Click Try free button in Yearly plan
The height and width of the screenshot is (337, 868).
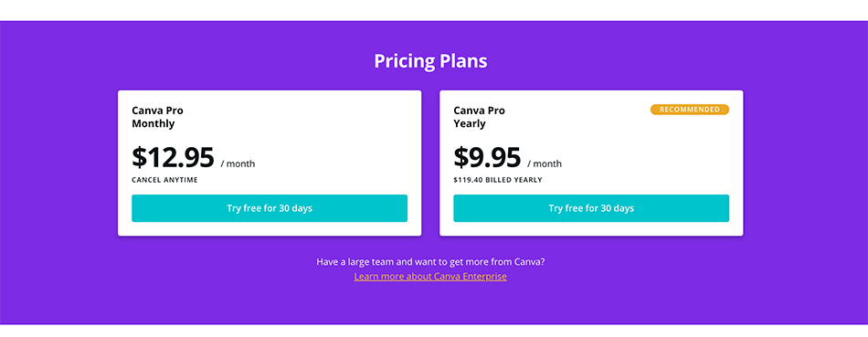click(591, 208)
